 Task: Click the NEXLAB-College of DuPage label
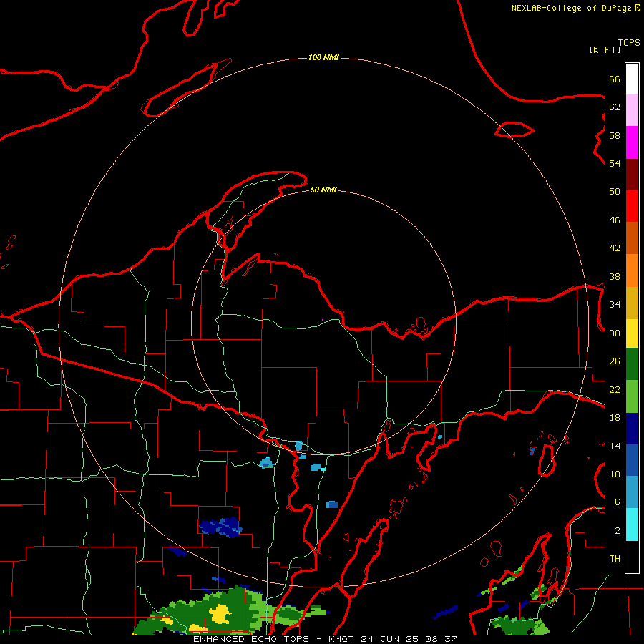pyautogui.click(x=571, y=8)
